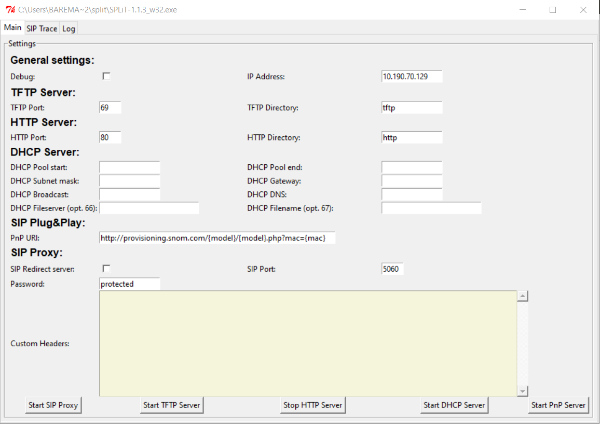Viewport: 600px width, 424px height.
Task: Click the SIP Port field
Action: (x=392, y=269)
